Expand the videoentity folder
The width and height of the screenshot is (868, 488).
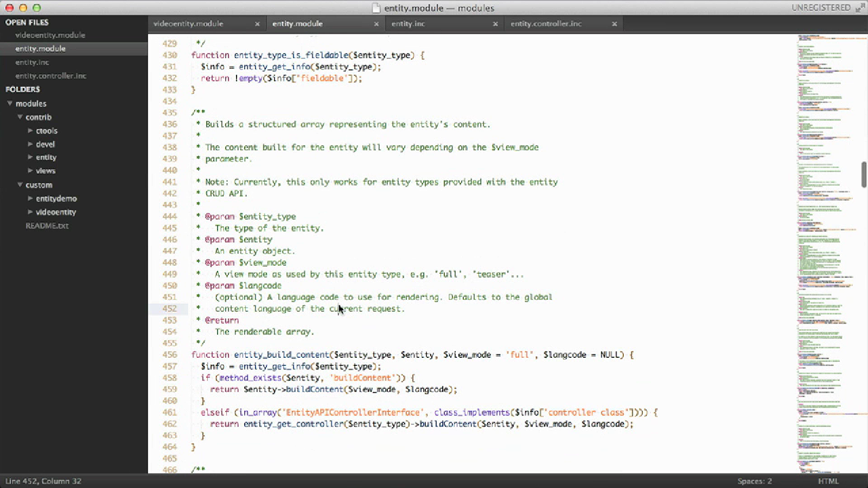tap(30, 212)
